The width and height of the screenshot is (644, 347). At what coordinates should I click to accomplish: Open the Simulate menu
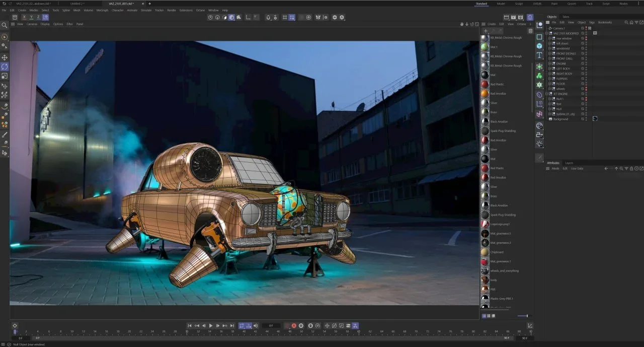(146, 10)
